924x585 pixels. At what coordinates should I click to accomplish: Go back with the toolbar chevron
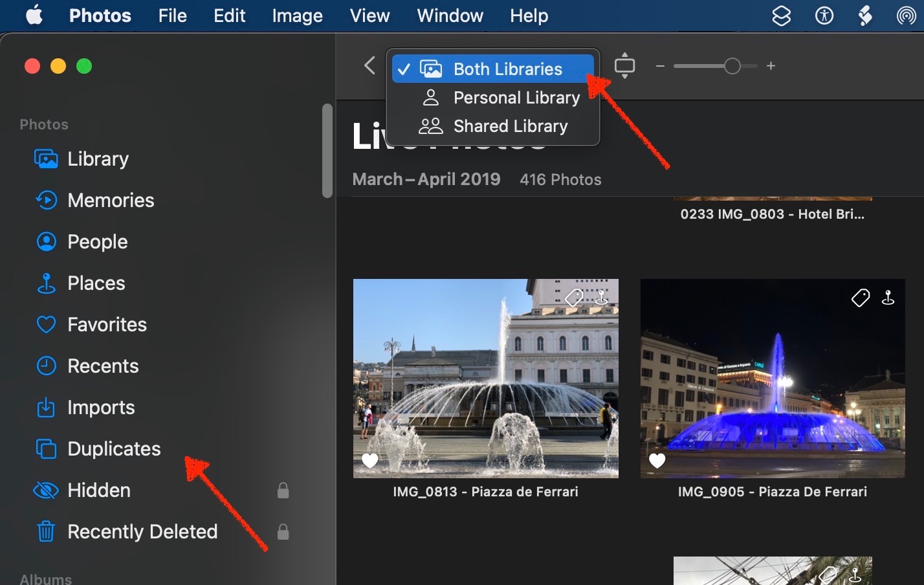pos(369,65)
